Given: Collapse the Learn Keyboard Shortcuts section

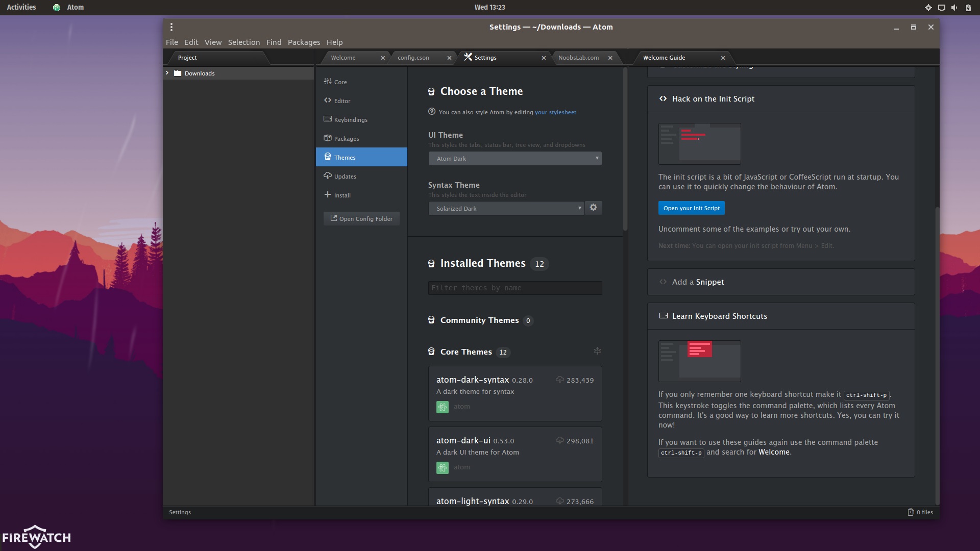Looking at the screenshot, I should tap(719, 316).
